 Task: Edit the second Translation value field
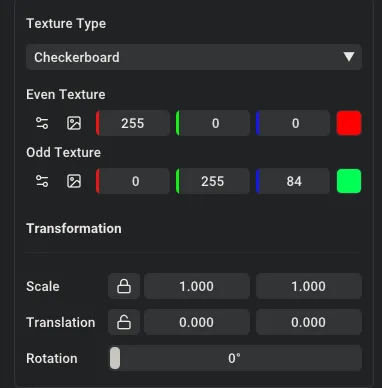tap(309, 322)
